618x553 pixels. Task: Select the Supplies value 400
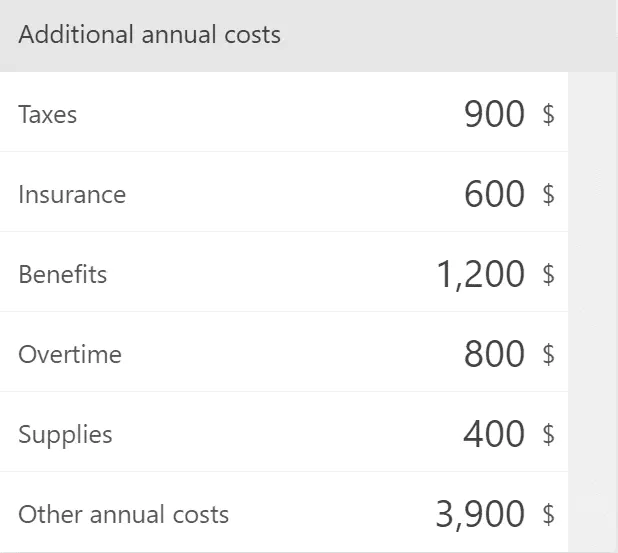click(x=494, y=434)
